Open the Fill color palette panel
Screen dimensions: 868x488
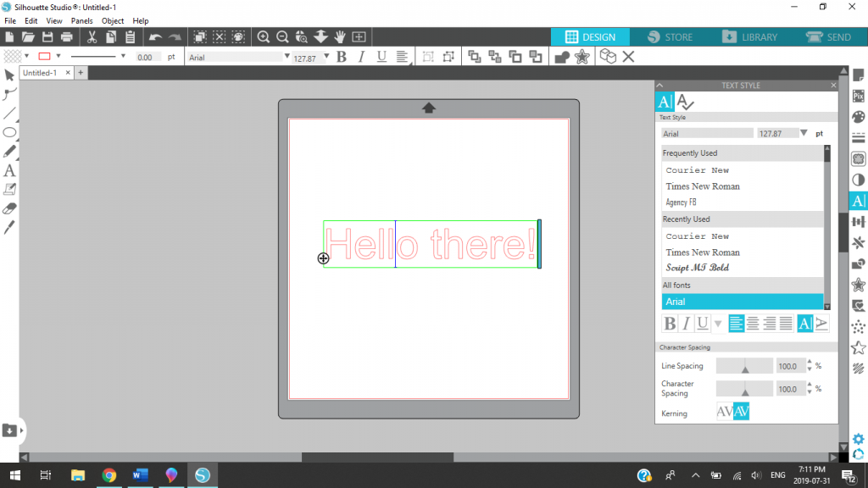click(x=859, y=117)
